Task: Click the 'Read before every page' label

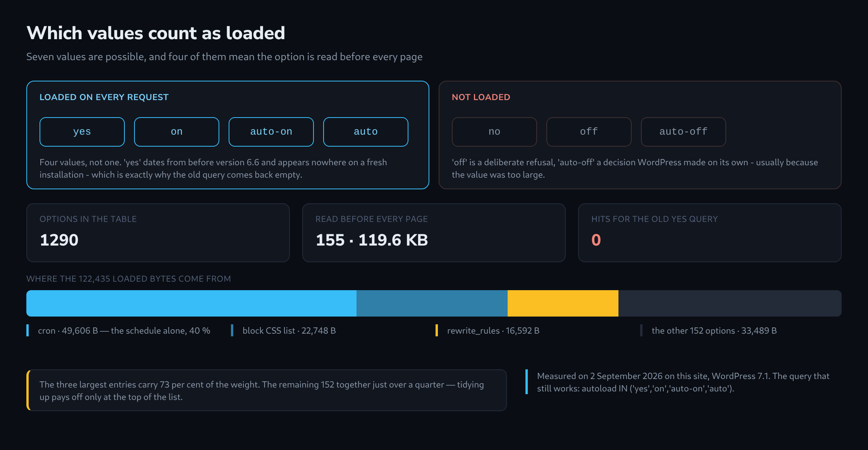Action: [x=372, y=219]
